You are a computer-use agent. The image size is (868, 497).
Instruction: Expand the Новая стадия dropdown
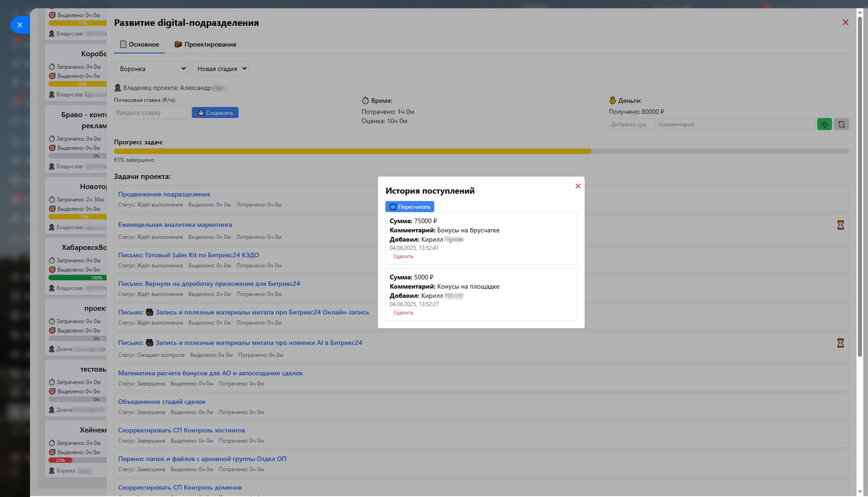point(220,69)
